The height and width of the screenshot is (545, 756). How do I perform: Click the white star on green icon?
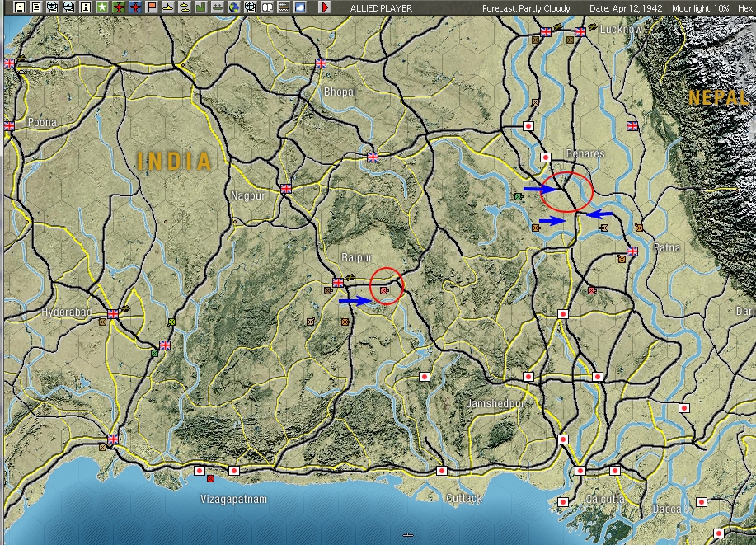pos(102,7)
